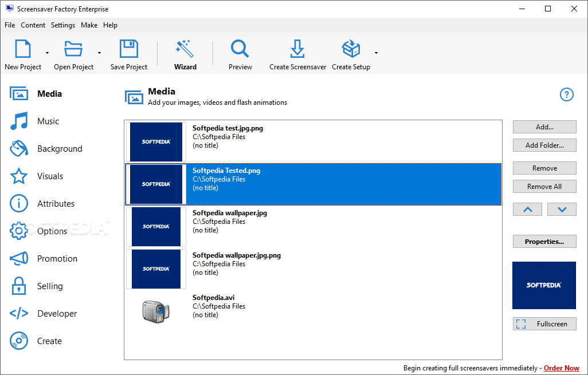The width and height of the screenshot is (588, 375).
Task: Click the Save Project floppy icon
Action: (128, 49)
